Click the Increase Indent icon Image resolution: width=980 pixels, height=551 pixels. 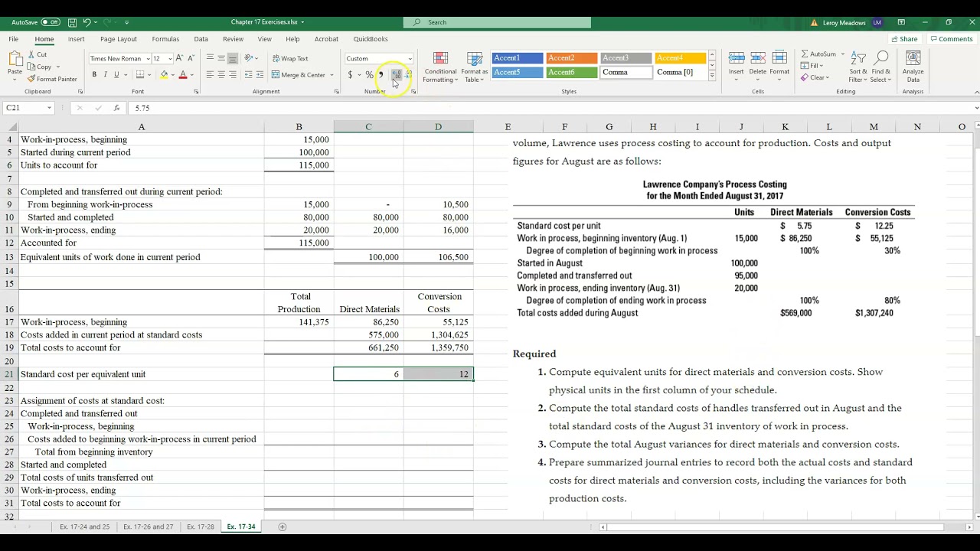click(260, 75)
